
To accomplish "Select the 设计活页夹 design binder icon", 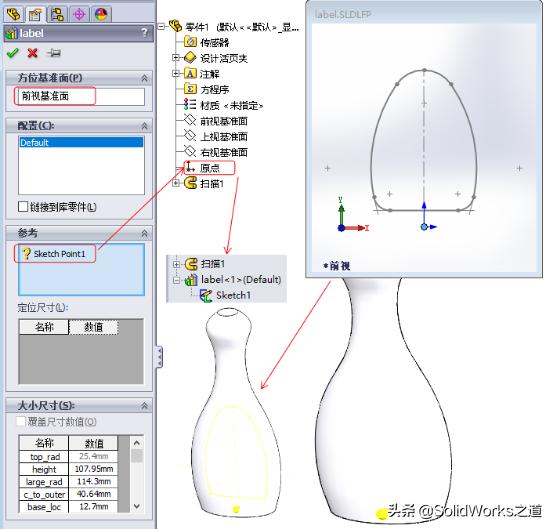I will (x=190, y=58).
